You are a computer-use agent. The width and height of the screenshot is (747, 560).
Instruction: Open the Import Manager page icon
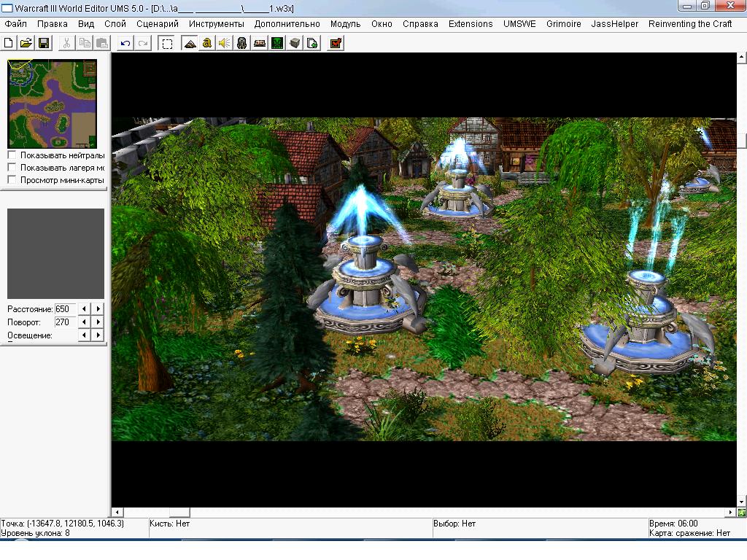click(x=312, y=43)
